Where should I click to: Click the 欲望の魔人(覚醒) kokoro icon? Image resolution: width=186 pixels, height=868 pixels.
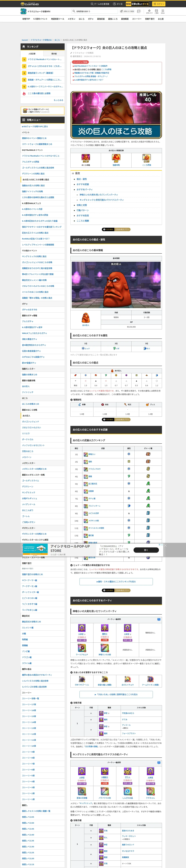(x=105, y=679)
